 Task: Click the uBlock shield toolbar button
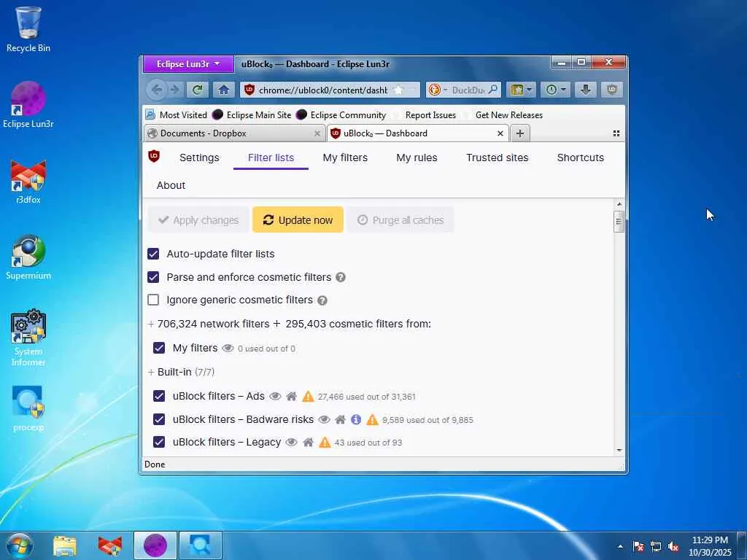(612, 90)
